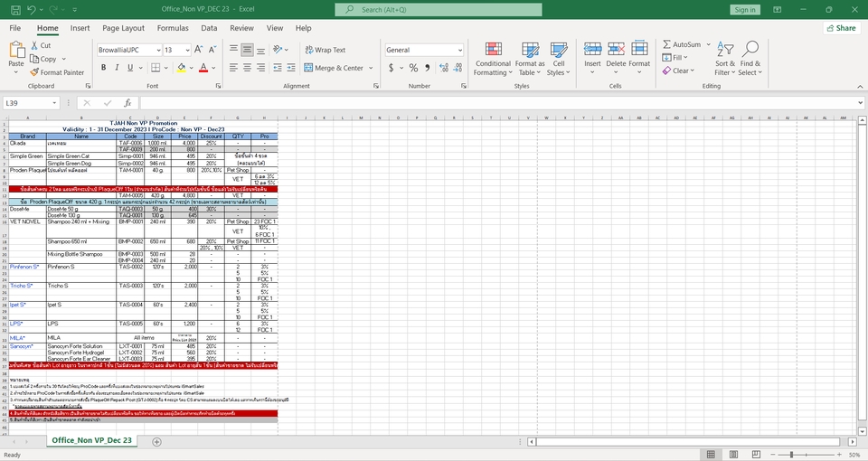Screen dimensions: 868x461
Task: Click the Format cells icon
Action: click(x=639, y=49)
